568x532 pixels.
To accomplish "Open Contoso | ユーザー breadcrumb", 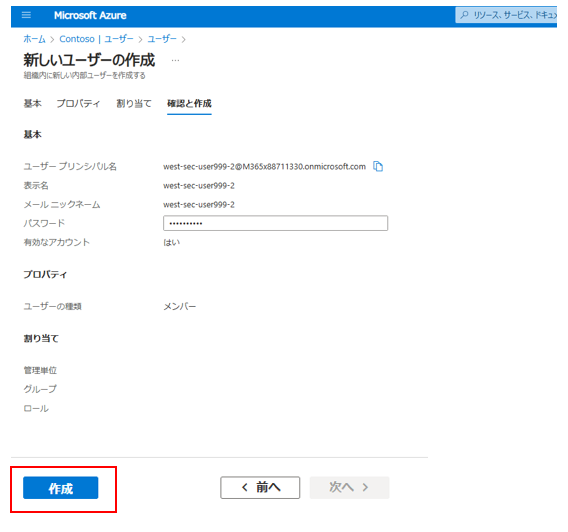I will point(96,39).
